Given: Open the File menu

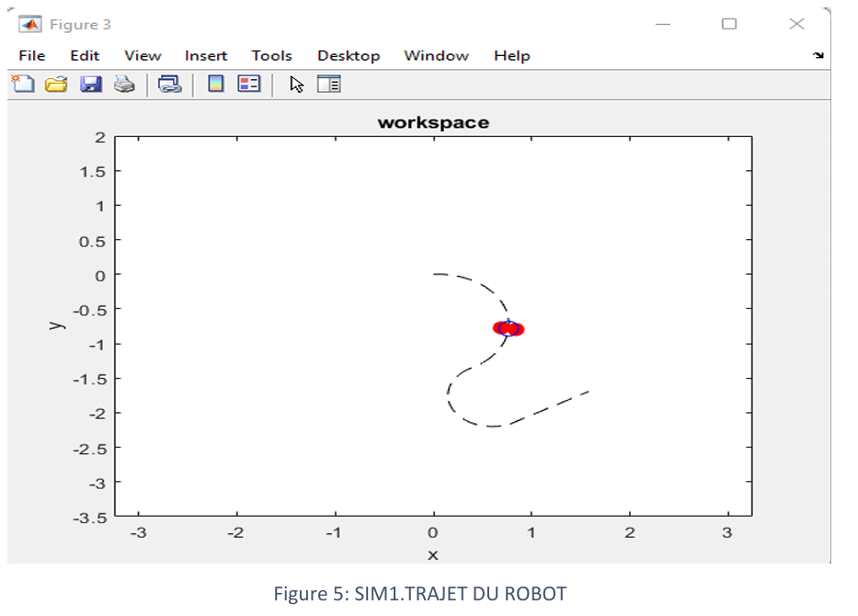Looking at the screenshot, I should tap(32, 56).
